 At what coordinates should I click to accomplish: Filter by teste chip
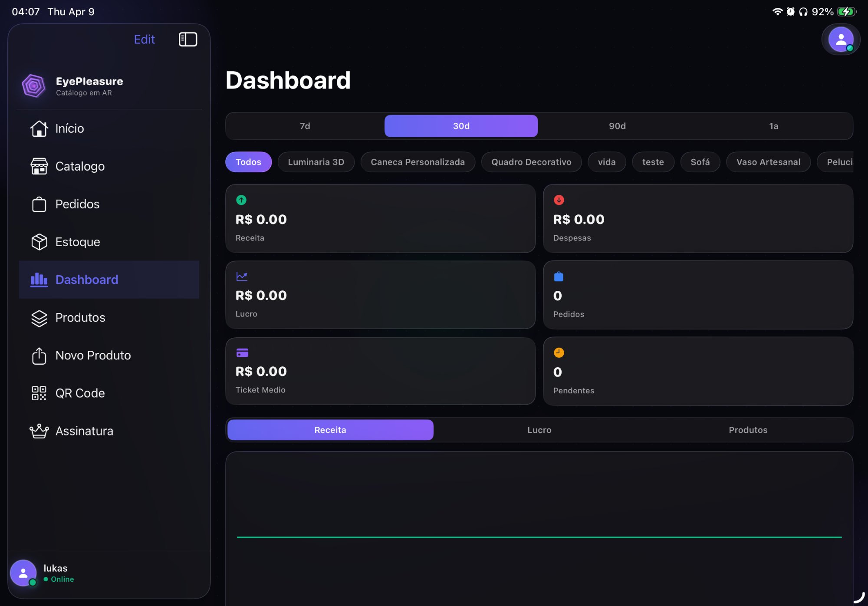[x=653, y=162]
